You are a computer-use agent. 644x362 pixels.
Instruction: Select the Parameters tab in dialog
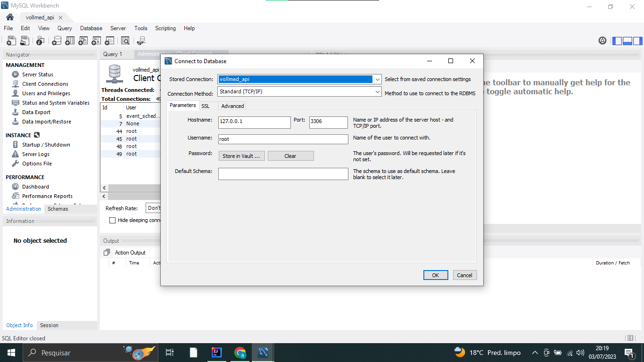click(x=183, y=105)
